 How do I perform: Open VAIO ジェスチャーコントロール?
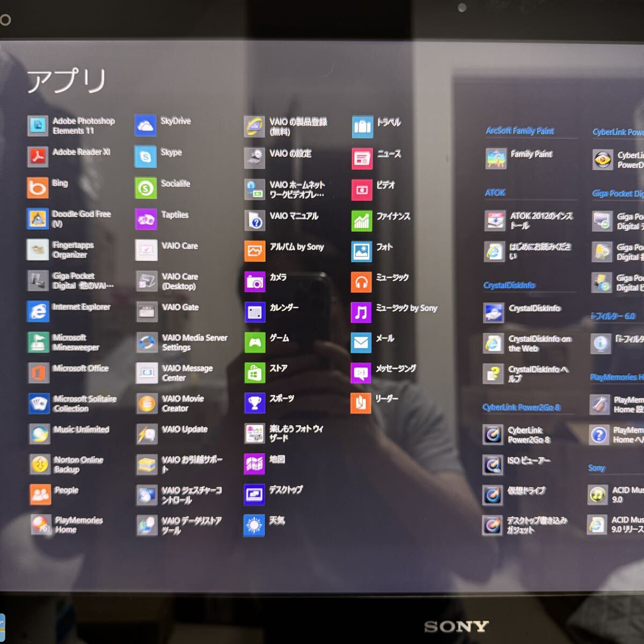(179, 495)
